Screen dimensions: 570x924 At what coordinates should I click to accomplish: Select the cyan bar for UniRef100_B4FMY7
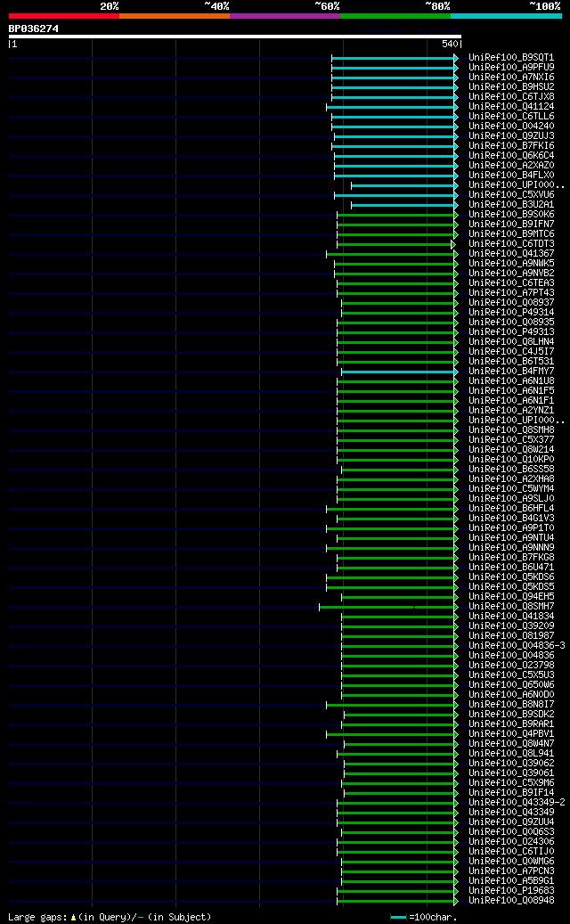pyautogui.click(x=398, y=372)
